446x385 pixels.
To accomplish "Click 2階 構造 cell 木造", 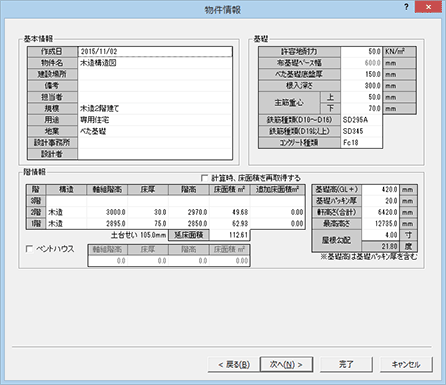I will click(x=66, y=212).
